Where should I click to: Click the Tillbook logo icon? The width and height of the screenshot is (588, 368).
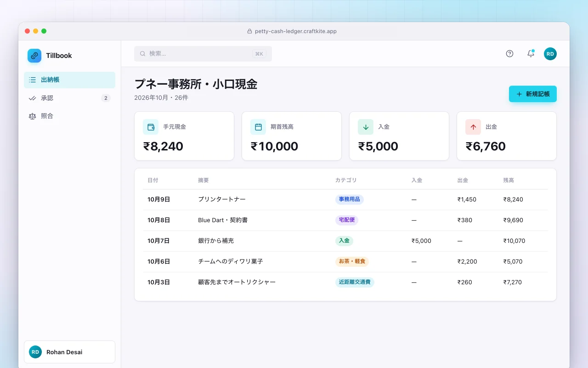34,56
